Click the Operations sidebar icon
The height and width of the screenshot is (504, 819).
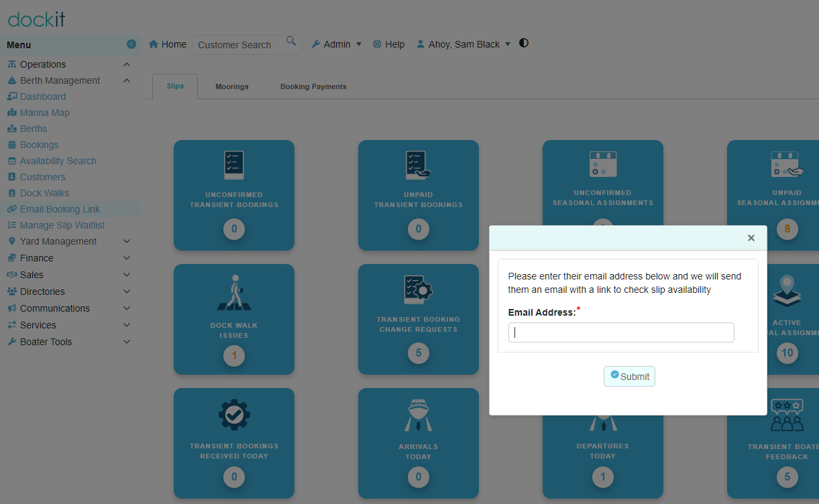[x=12, y=64]
